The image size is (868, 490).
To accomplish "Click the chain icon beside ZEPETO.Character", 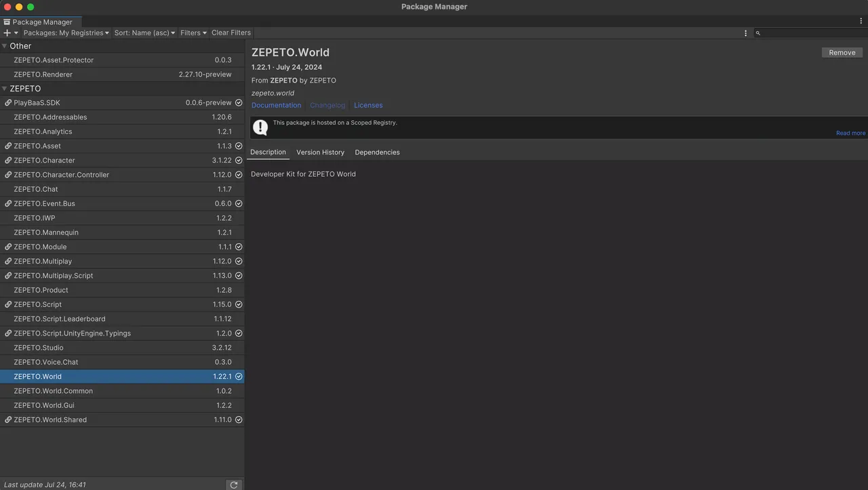I will tap(7, 160).
